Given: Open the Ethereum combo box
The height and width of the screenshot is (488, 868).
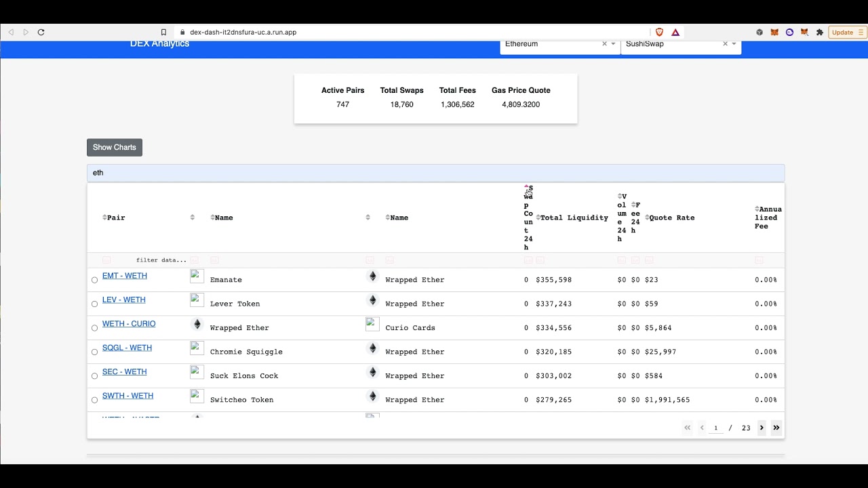Looking at the screenshot, I should pos(560,46).
